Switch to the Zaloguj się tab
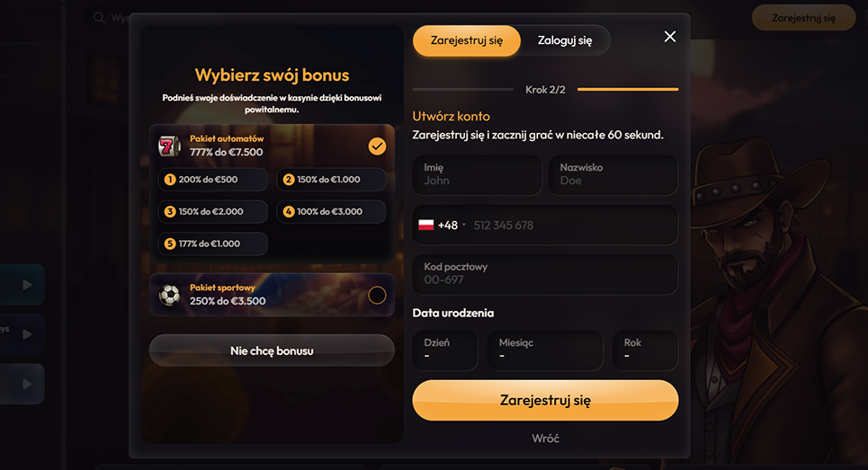Image resolution: width=868 pixels, height=470 pixels. click(x=565, y=40)
